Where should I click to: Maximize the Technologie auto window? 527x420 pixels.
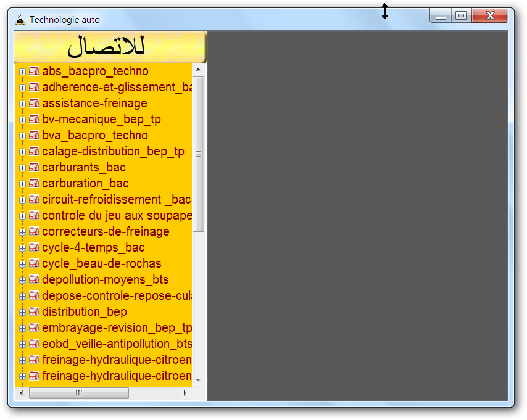pos(460,16)
